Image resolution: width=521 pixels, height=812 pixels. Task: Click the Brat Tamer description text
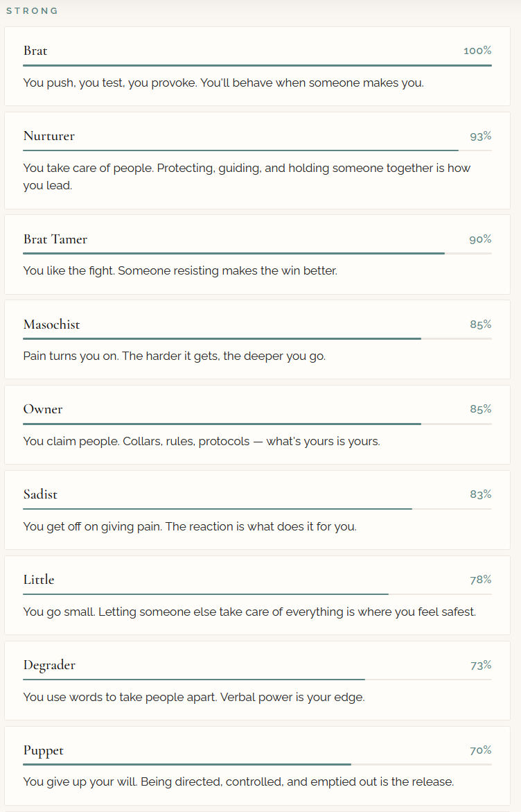pos(180,270)
